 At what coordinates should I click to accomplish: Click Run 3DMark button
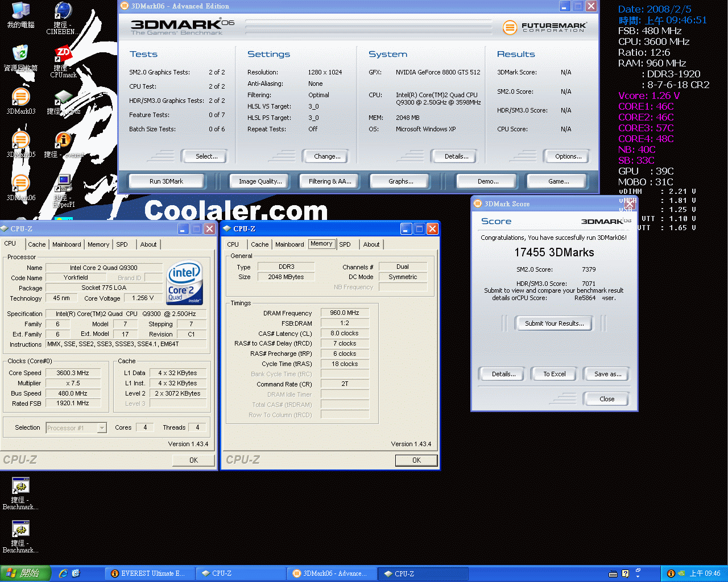tap(166, 181)
